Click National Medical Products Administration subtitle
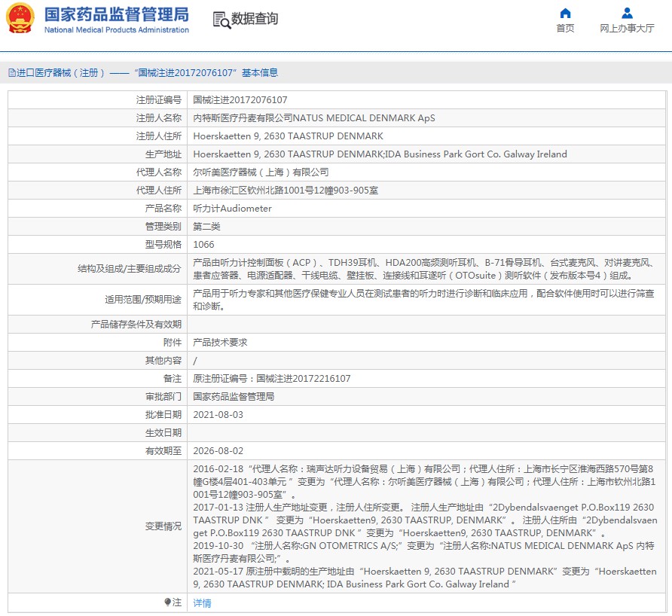 coord(117,30)
